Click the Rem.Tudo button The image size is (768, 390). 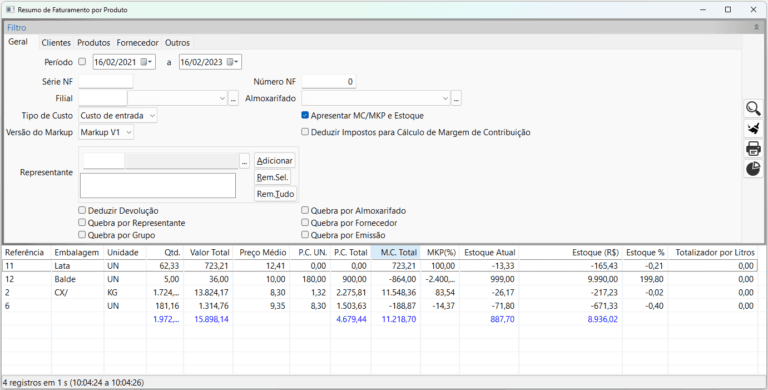click(275, 194)
